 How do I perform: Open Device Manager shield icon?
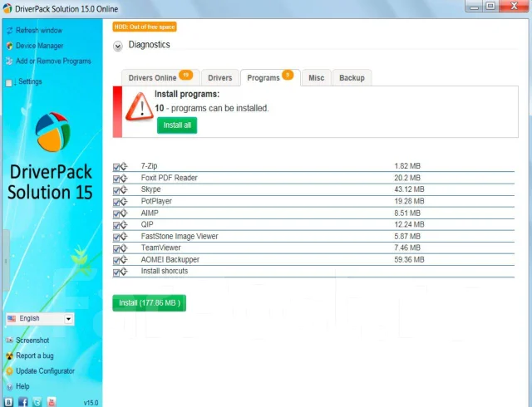[x=9, y=46]
